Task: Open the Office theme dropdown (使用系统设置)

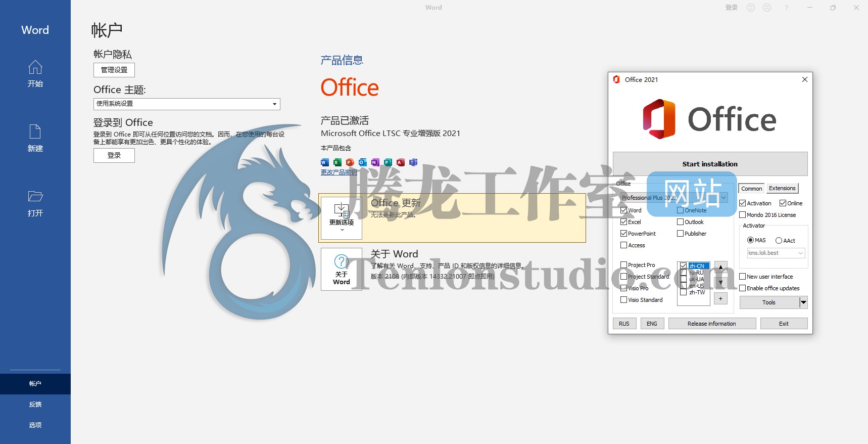Action: tap(186, 104)
